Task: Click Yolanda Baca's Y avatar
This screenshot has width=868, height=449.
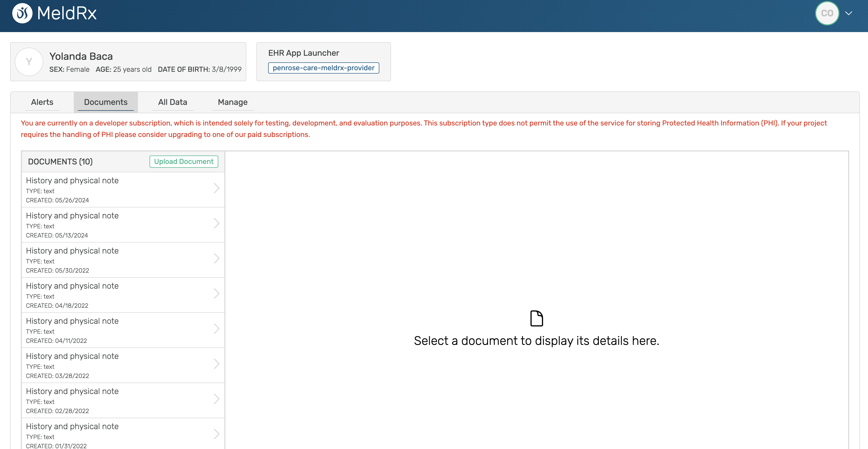Action: pyautogui.click(x=29, y=62)
